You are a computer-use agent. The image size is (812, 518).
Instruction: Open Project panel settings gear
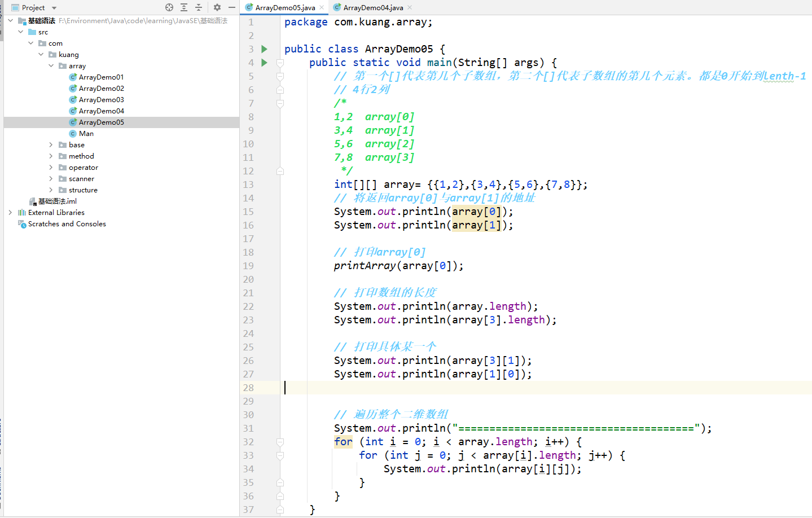click(217, 7)
